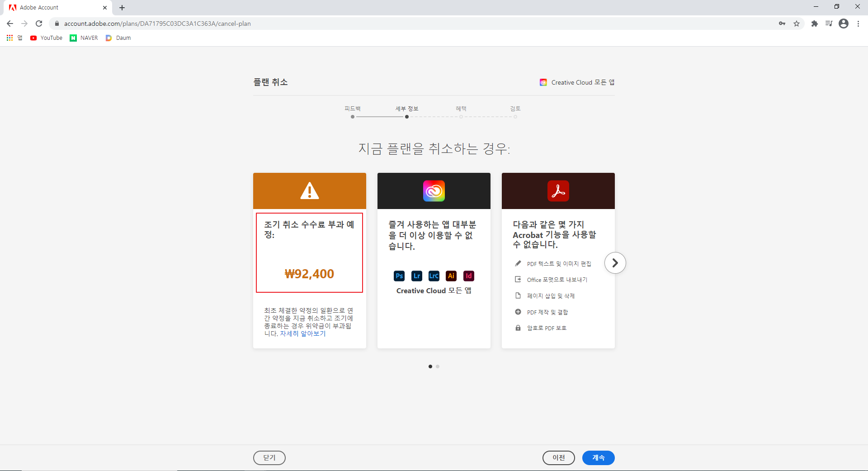Click the 암호로 PDF 보호 text
This screenshot has height=471, width=868.
pyautogui.click(x=547, y=328)
